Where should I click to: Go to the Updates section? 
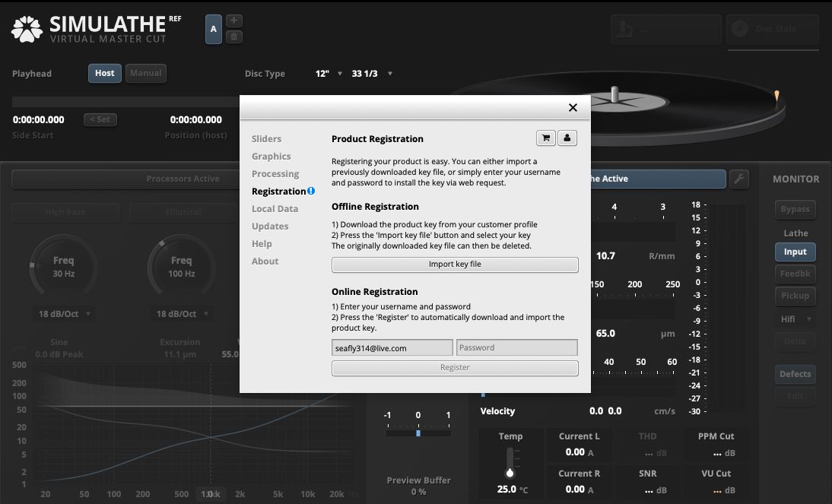pos(270,227)
